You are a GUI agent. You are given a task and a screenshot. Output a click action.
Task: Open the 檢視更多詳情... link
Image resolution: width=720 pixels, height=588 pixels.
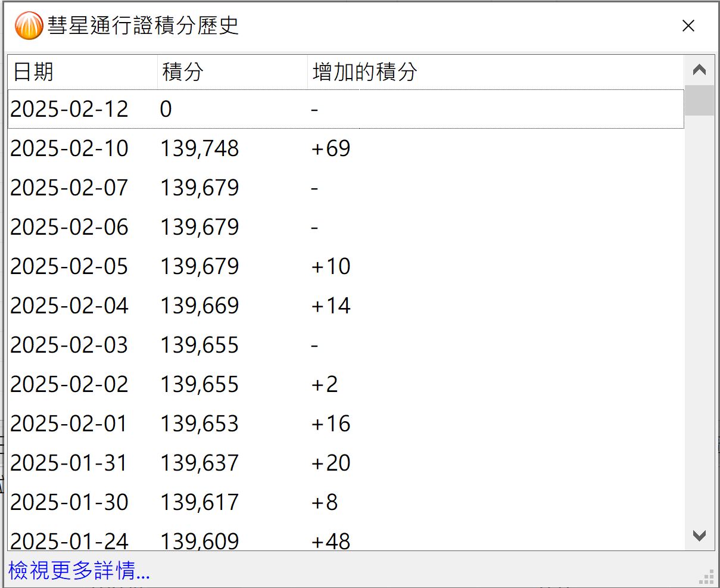(79, 570)
